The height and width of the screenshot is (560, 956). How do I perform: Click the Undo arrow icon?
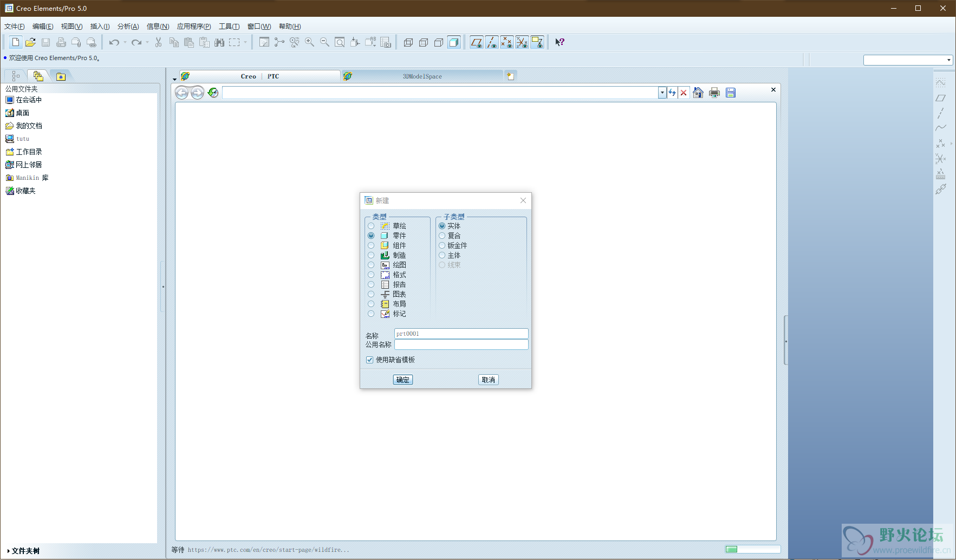point(114,42)
